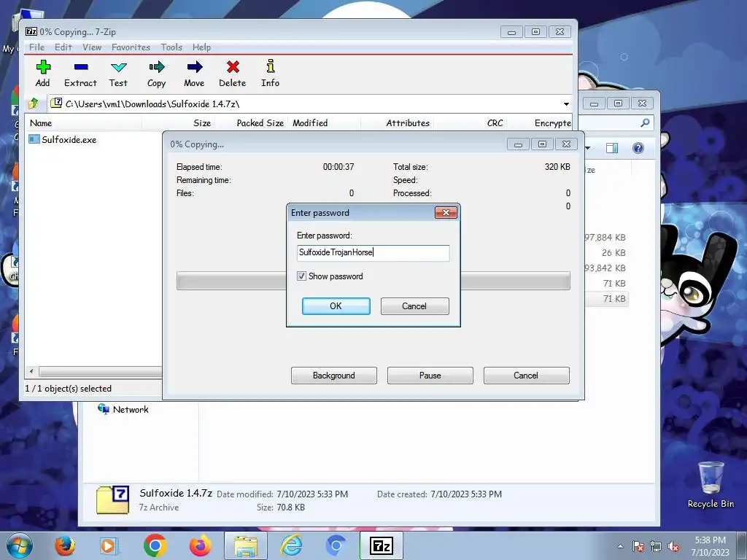Sort by Packed Size column header

251,122
